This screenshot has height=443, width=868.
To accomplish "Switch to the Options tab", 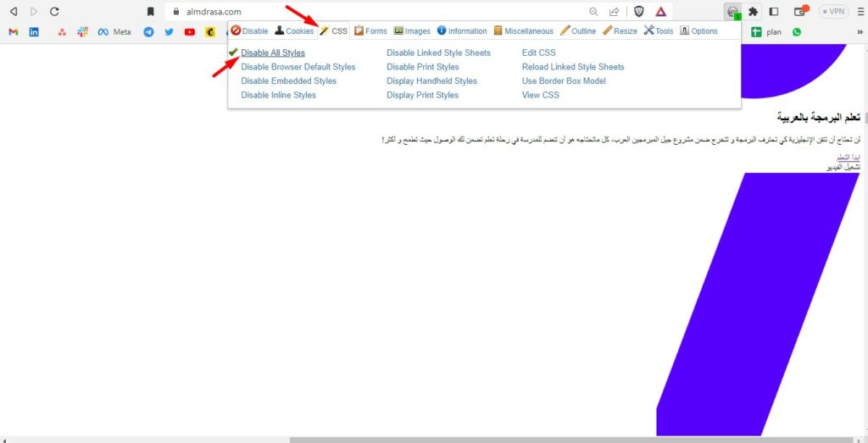I will (x=698, y=31).
